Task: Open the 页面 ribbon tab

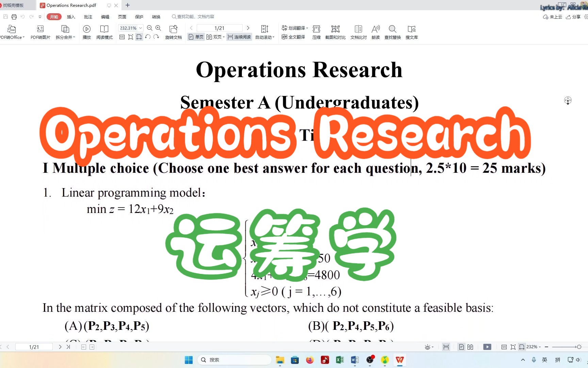Action: tap(122, 17)
